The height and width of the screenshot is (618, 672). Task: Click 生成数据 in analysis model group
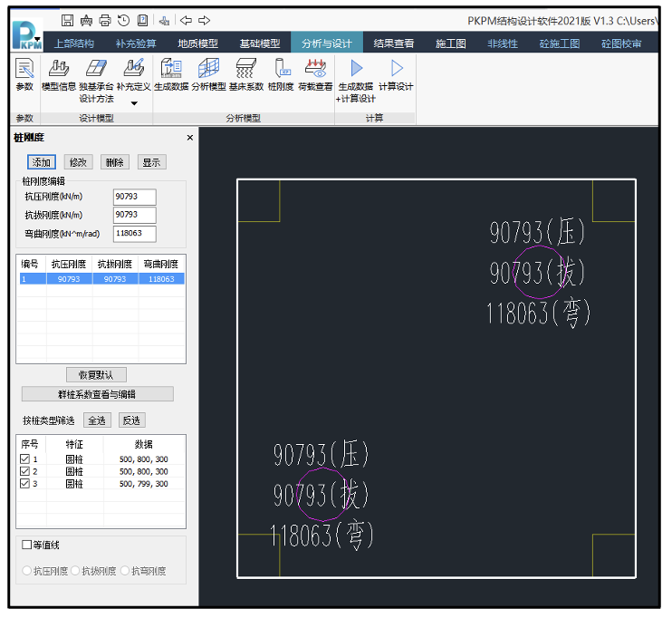pos(171,74)
